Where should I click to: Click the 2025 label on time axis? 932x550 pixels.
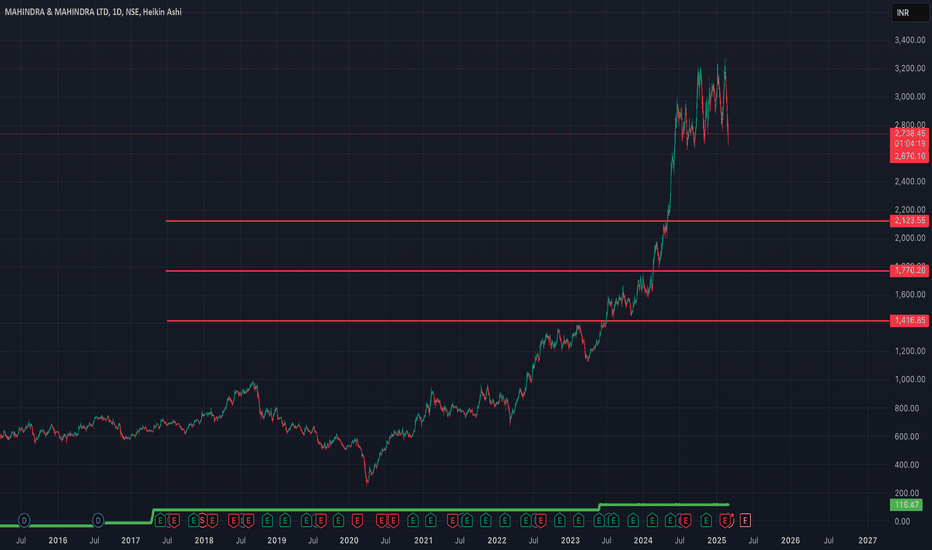pyautogui.click(x=717, y=540)
